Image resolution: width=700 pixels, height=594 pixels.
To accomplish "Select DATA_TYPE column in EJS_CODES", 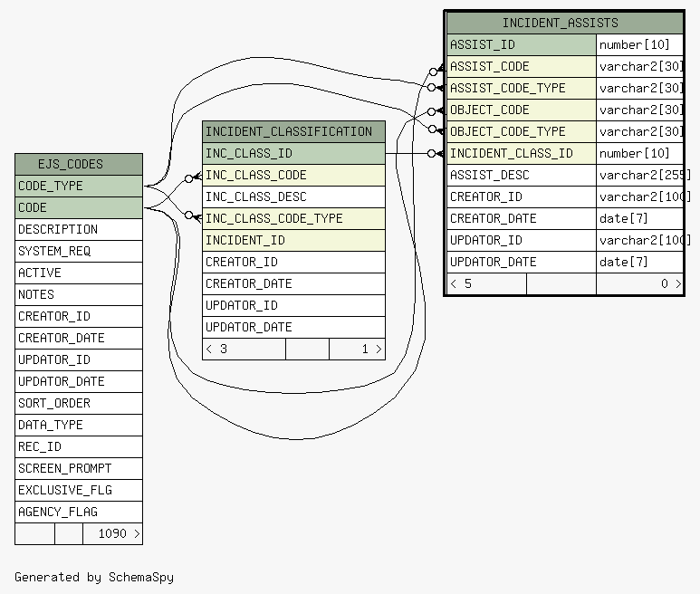I will pos(79,425).
